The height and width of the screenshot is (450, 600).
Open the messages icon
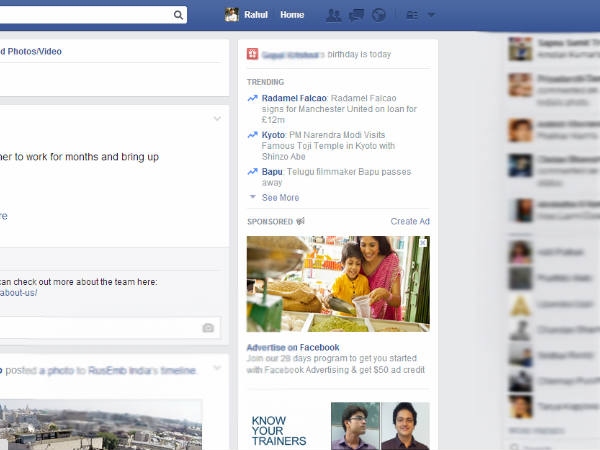[x=356, y=15]
